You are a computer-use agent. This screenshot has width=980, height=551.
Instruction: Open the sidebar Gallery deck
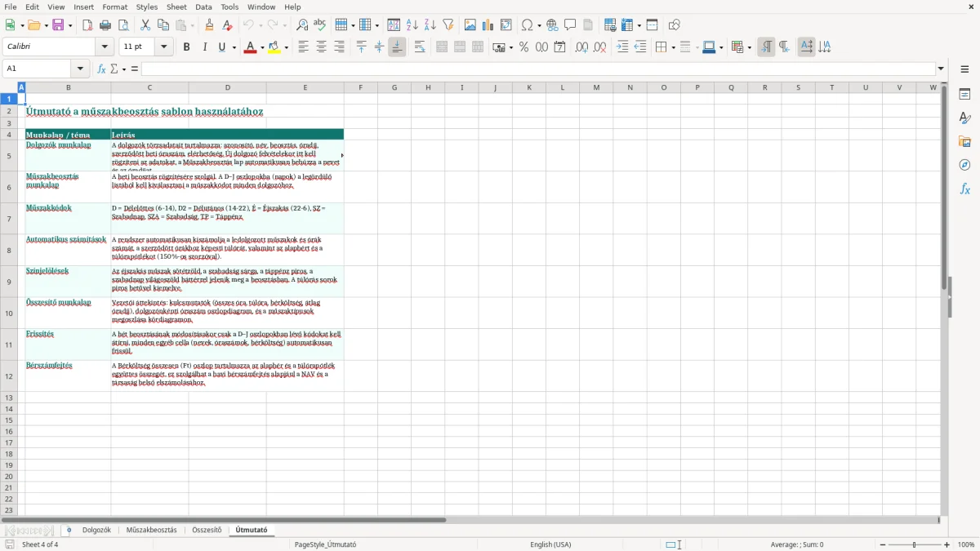tap(964, 141)
